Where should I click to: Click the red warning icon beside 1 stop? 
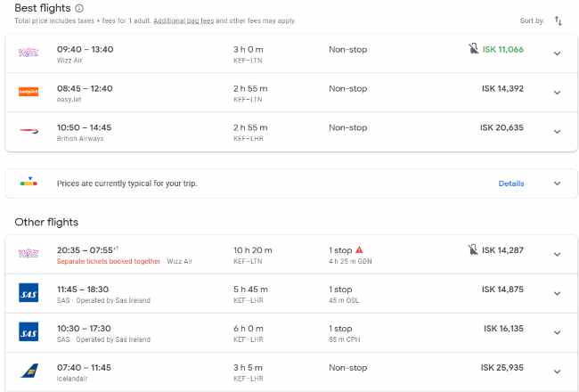(360, 250)
